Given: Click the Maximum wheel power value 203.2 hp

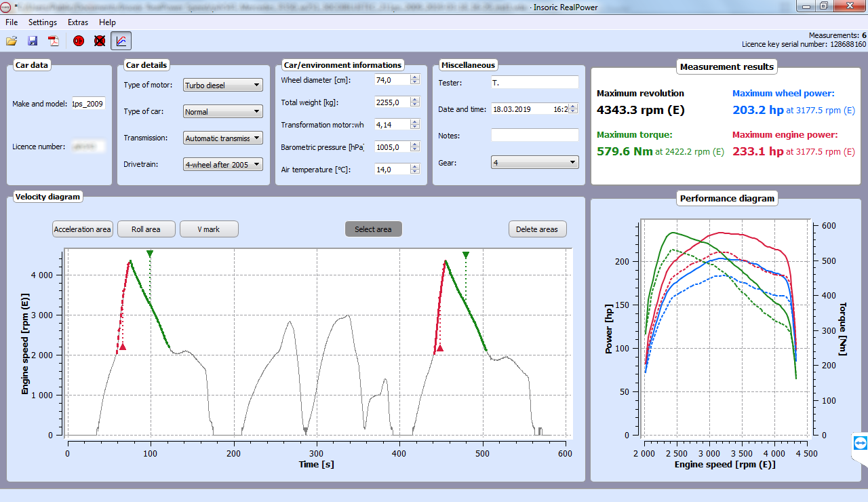Looking at the screenshot, I should tap(758, 109).
